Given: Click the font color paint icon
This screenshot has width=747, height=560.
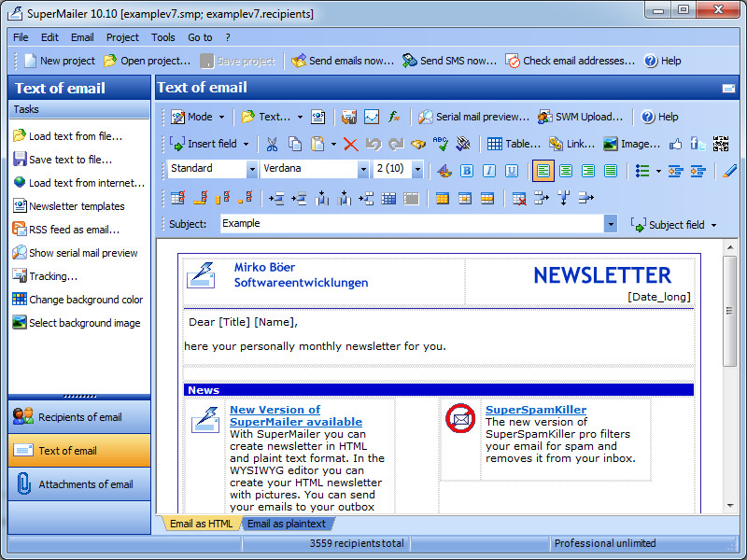Looking at the screenshot, I should tap(444, 171).
